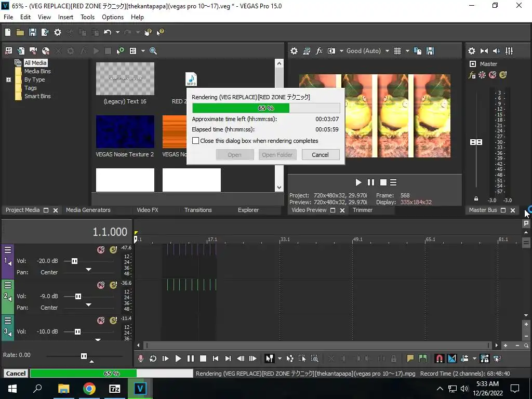Click the Go to Start transport icon
532x399 pixels.
point(216,358)
